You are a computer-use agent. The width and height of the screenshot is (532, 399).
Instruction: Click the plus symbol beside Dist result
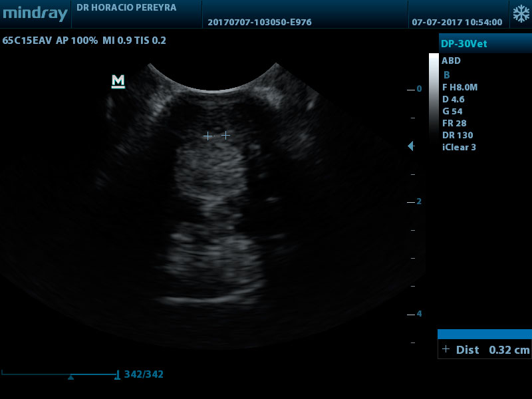tap(446, 348)
